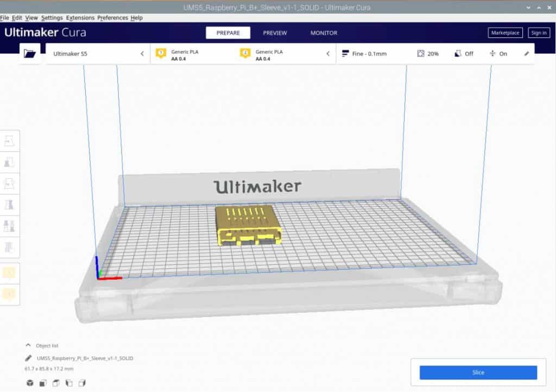Image resolution: width=556 pixels, height=392 pixels.
Task: Click the pencil icon in print settings bar
Action: click(x=527, y=54)
